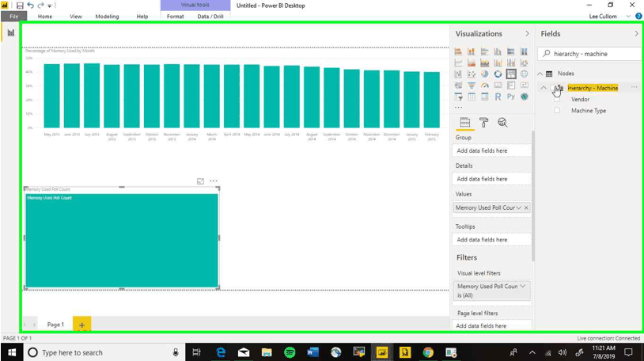Select the stacked column chart visualization
Viewport: 644px width, 361px height.
click(x=472, y=51)
